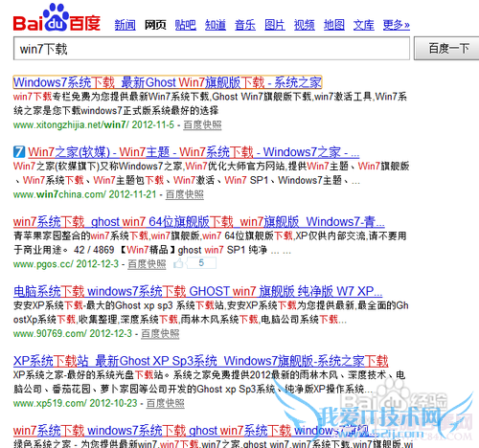
Task: Open the XP系统下载站 最新Ghost XP Sp3 result
Action: (x=200, y=361)
